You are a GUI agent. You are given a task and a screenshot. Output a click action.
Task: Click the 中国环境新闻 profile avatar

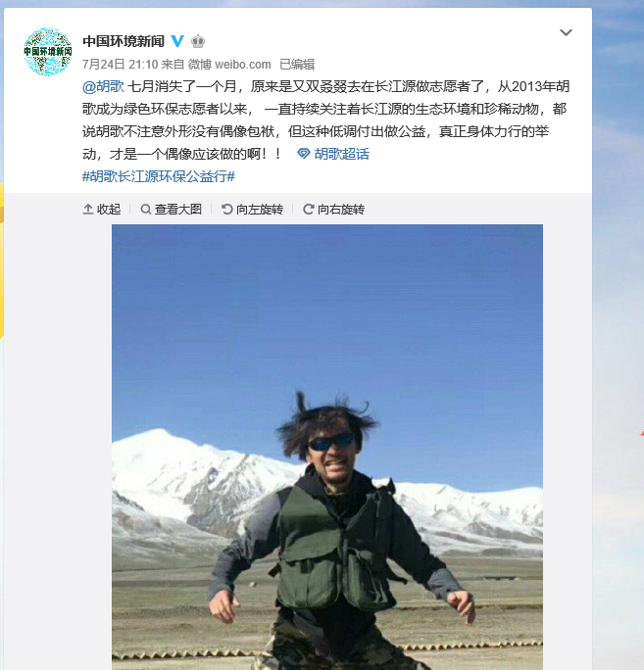pos(47,52)
